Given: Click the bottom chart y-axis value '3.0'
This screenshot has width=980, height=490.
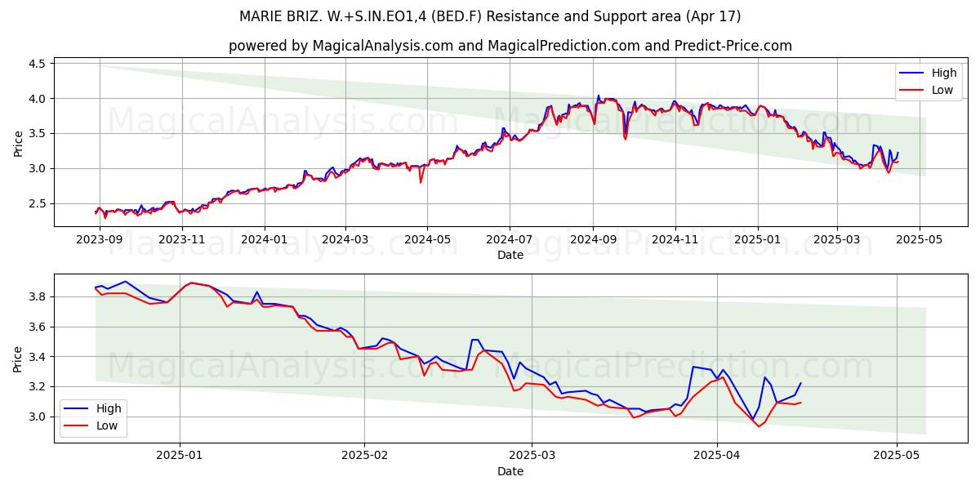Looking at the screenshot, I should [x=39, y=417].
